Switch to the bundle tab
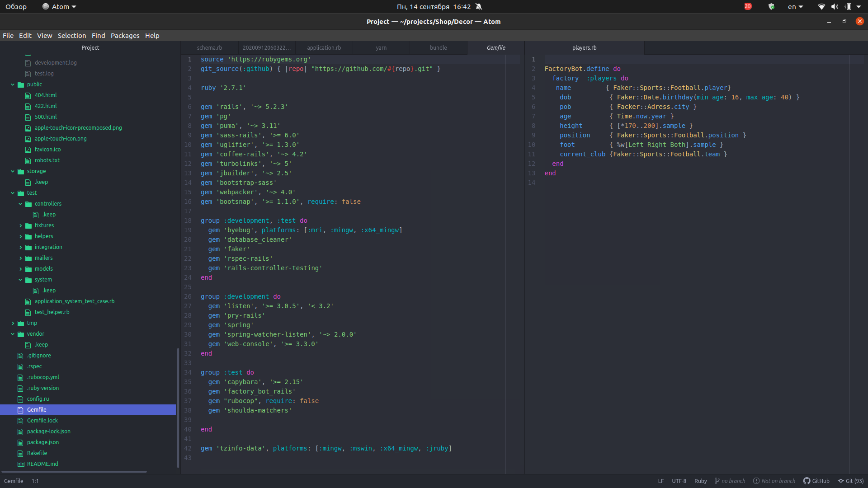 [438, 48]
